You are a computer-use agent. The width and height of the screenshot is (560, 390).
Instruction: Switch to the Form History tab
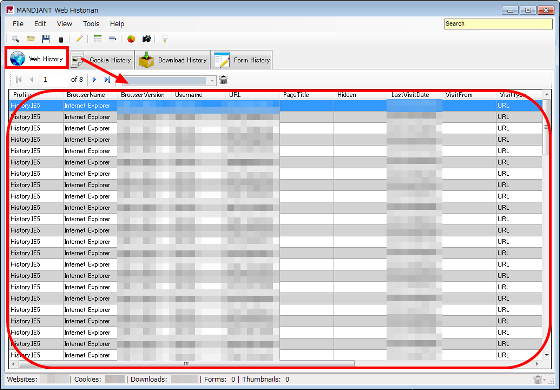click(x=242, y=60)
